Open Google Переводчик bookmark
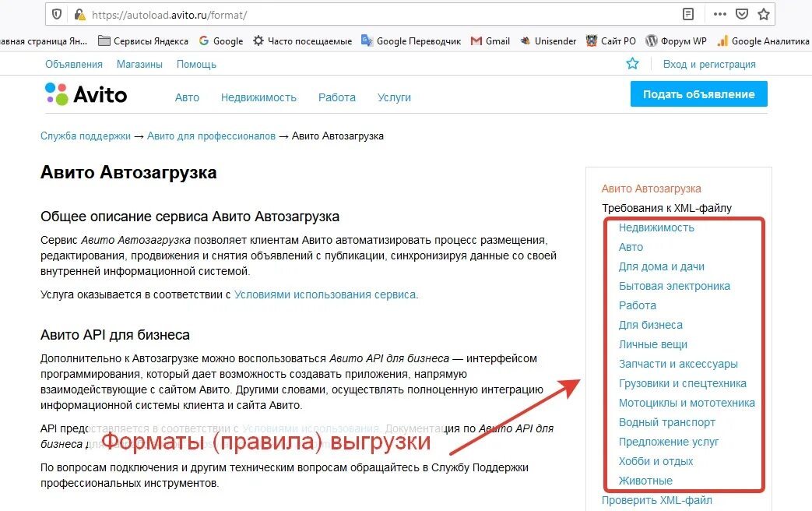The height and width of the screenshot is (511, 812). pyautogui.click(x=411, y=41)
